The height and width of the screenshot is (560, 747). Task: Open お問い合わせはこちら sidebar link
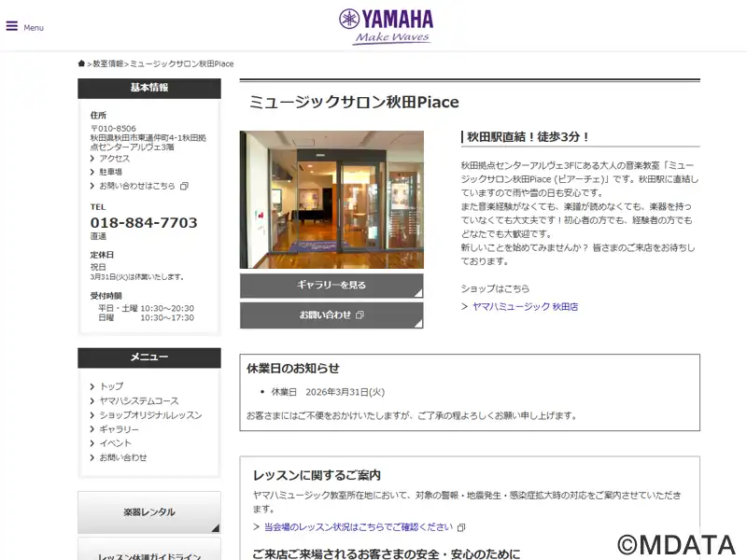tap(137, 186)
